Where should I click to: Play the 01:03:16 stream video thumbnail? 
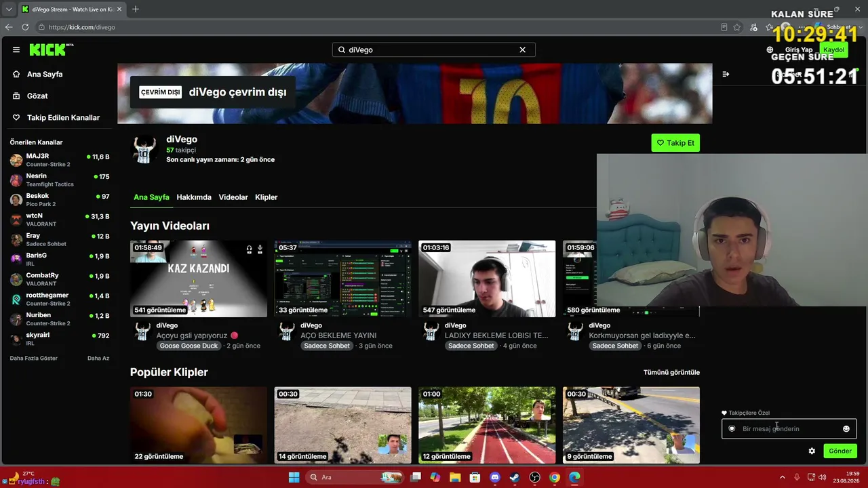487,279
